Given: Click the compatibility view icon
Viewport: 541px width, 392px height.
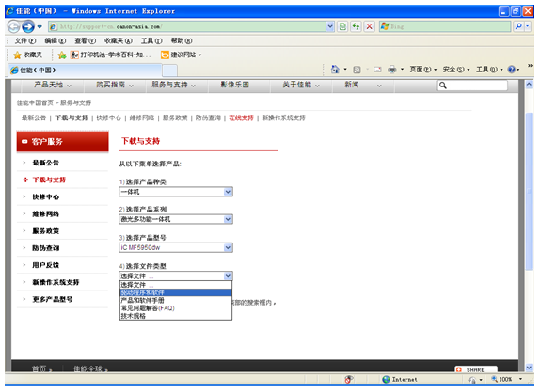Looking at the screenshot, I should coord(342,26).
